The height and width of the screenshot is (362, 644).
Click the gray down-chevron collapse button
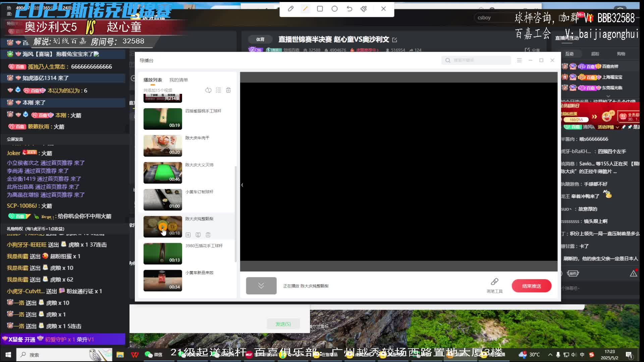point(261,286)
